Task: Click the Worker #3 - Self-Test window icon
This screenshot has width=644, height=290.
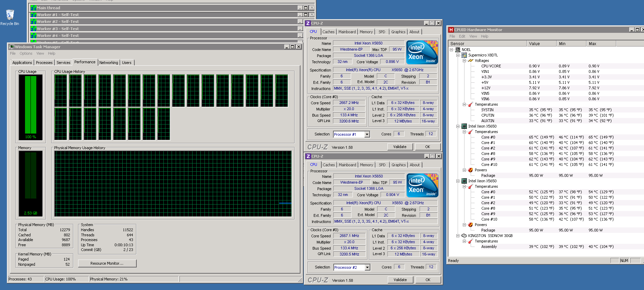Action: point(33,29)
